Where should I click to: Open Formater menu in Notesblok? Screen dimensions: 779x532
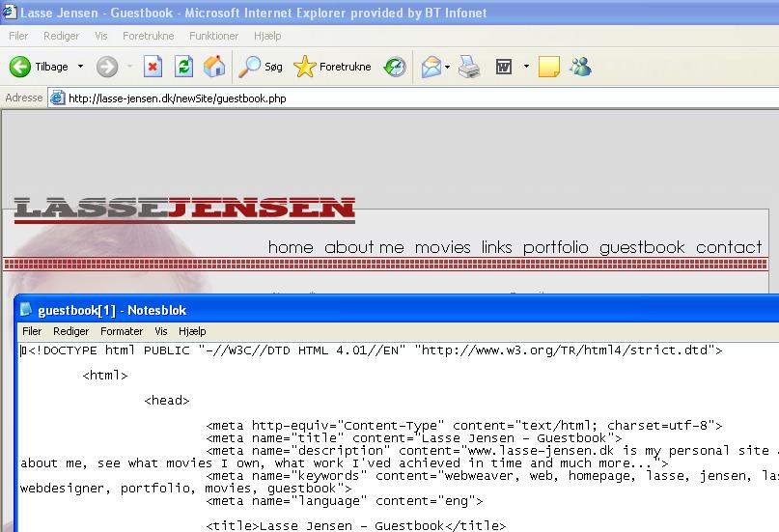click(x=122, y=331)
